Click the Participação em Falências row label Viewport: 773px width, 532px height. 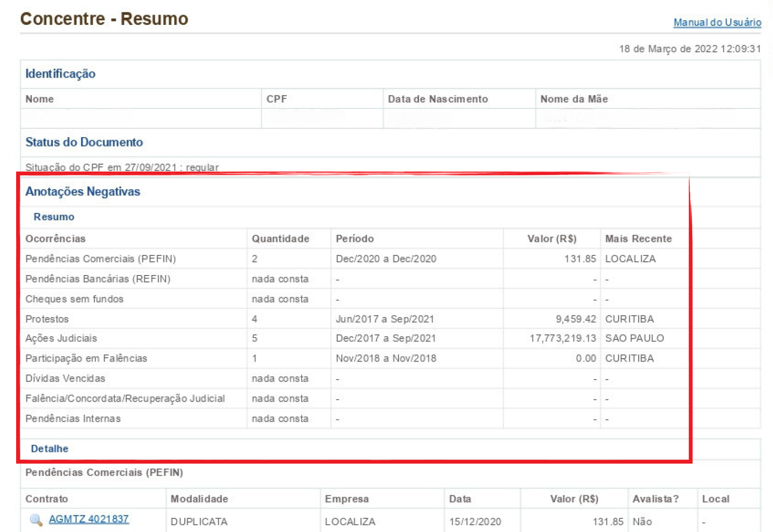[x=86, y=358]
